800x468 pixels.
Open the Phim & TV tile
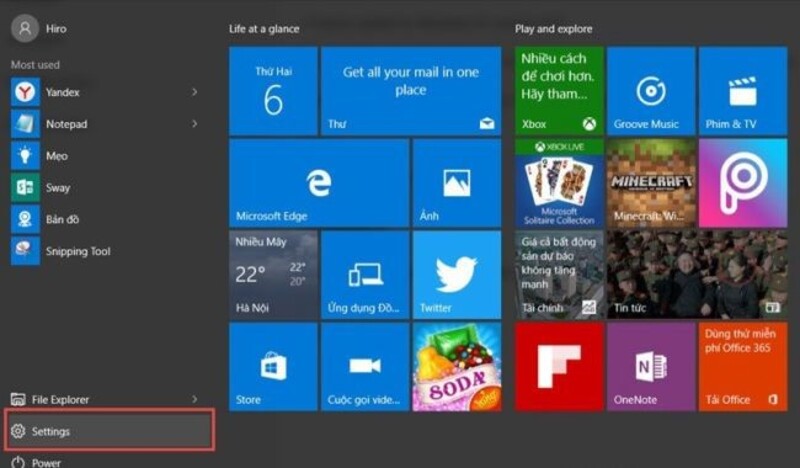point(743,91)
